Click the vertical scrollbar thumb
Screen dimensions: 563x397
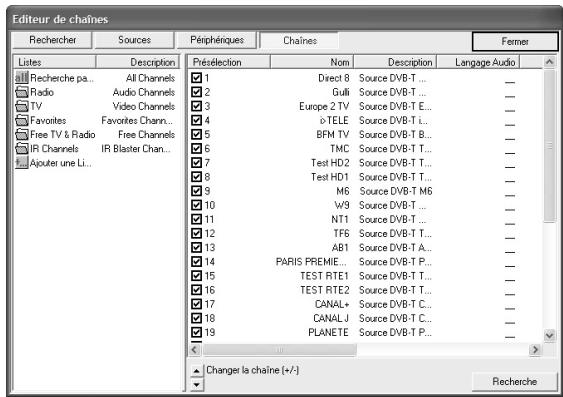click(549, 146)
